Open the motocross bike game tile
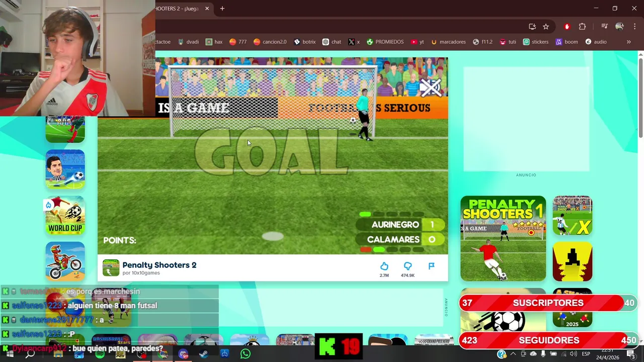 click(x=65, y=261)
